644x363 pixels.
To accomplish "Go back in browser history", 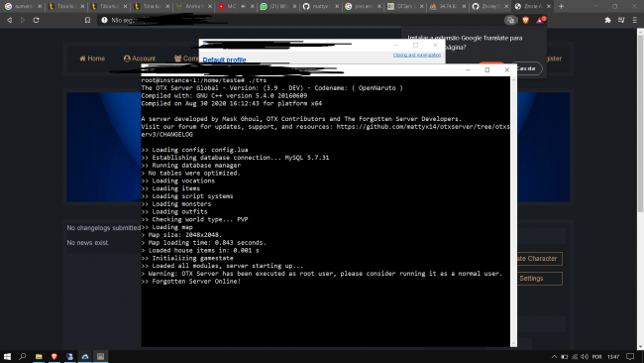I will (x=9, y=20).
